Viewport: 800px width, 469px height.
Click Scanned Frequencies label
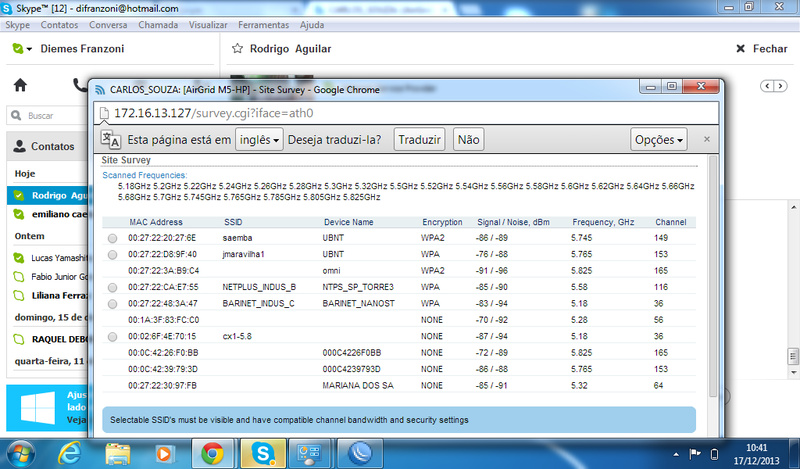145,175
